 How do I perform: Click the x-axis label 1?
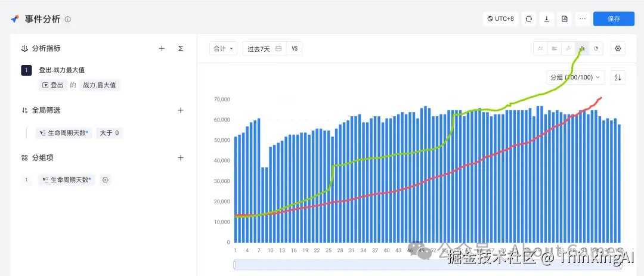click(236, 250)
